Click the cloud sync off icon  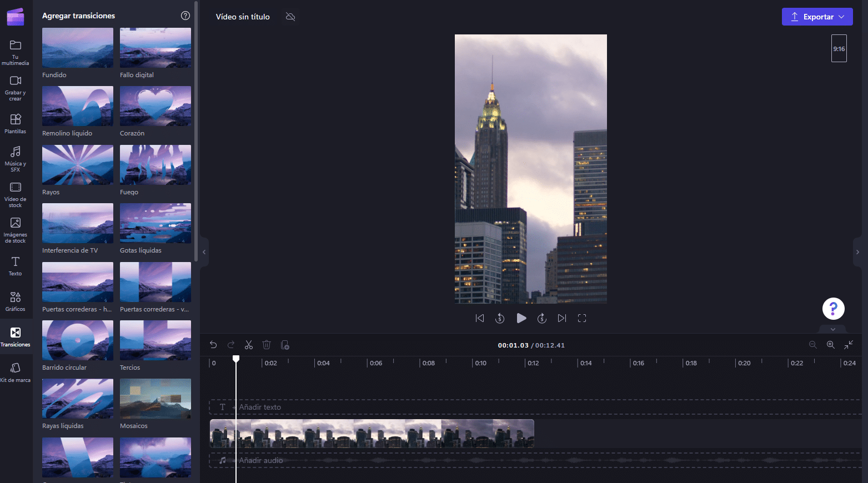(290, 17)
